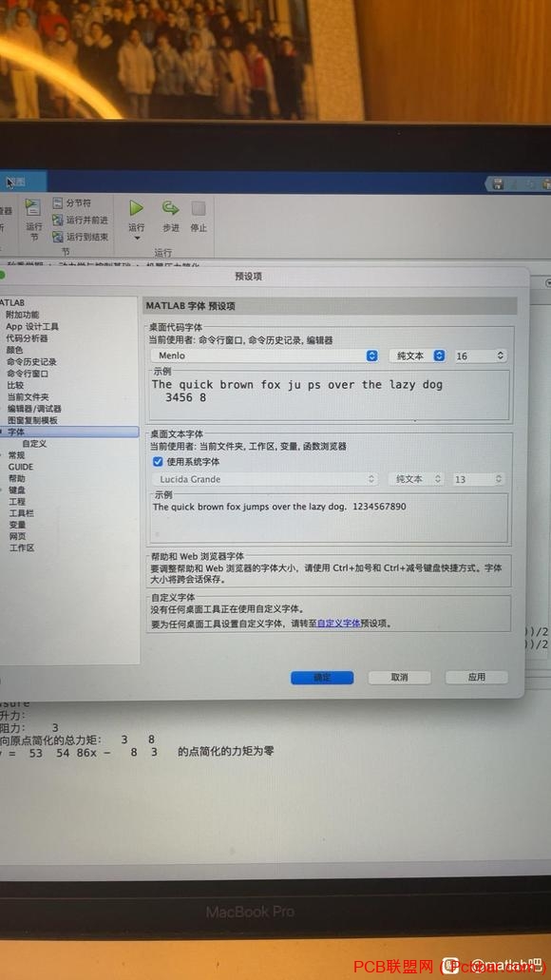
Task: Follow the 自定义字体 link
Action: click(x=338, y=624)
